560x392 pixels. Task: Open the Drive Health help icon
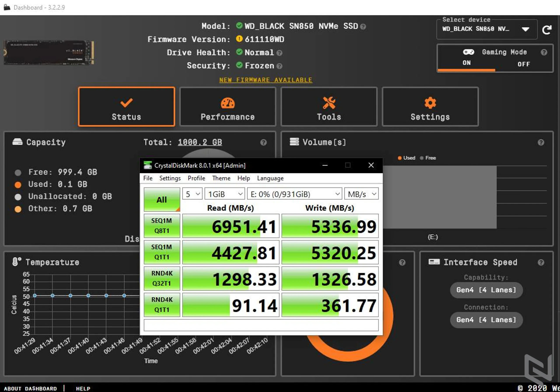tap(280, 53)
